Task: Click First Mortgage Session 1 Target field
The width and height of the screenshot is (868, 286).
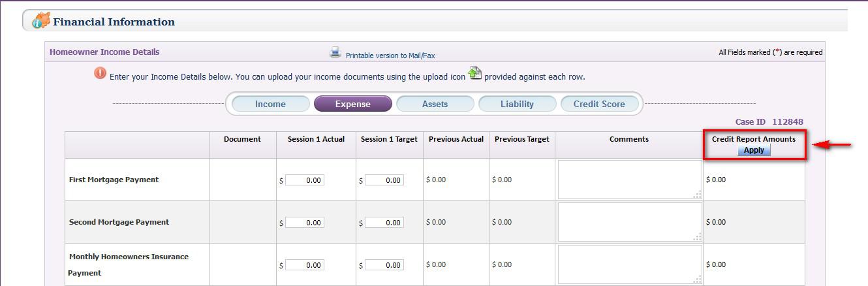Action: (x=384, y=180)
